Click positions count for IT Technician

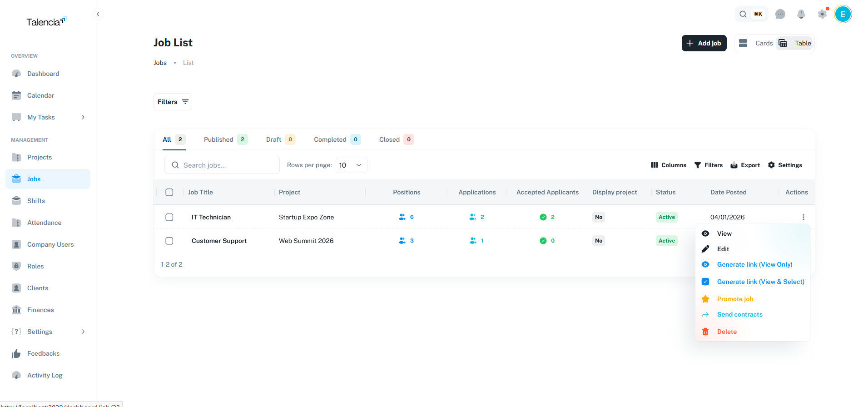(407, 217)
